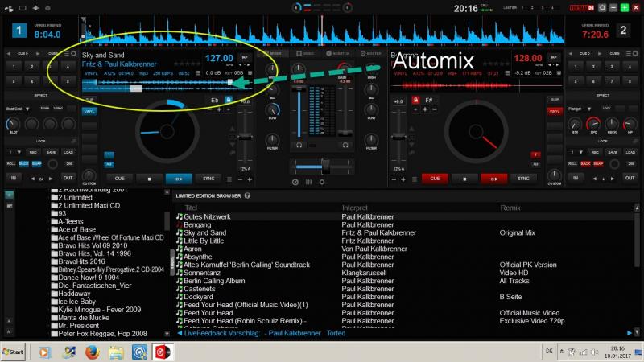Halve left deck loop length arrow
The image size is (644, 362).
pos(32,179)
